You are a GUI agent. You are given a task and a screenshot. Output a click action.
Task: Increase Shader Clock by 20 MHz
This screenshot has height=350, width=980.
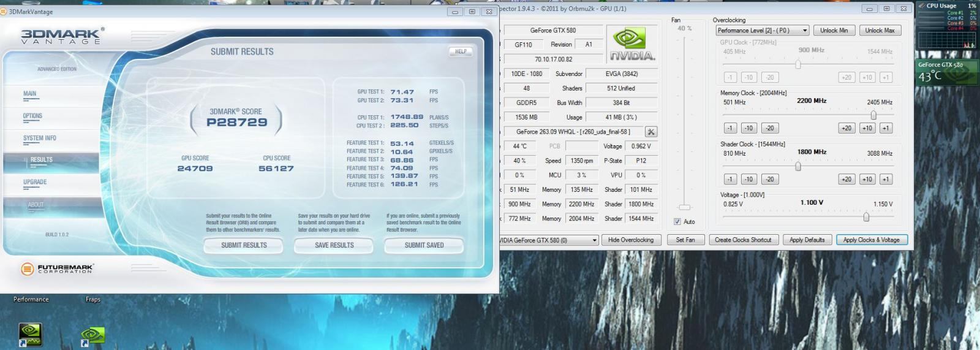[846, 180]
